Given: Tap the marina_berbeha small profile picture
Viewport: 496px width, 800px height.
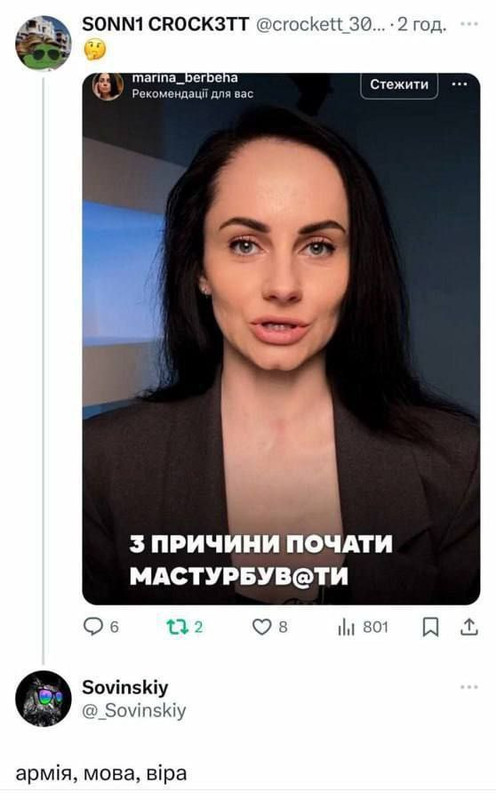Looking at the screenshot, I should click(x=108, y=85).
